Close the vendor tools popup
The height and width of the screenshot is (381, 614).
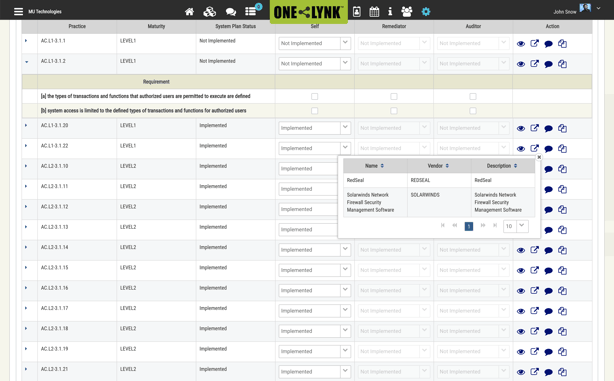[539, 157]
